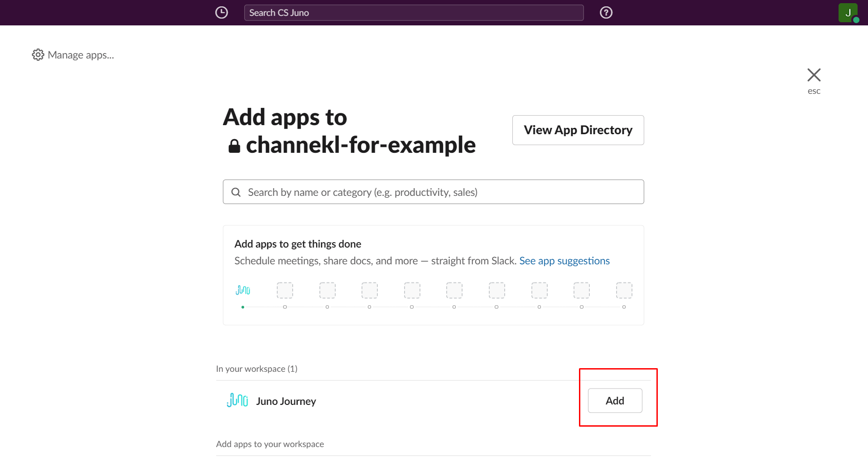Select the Juno Journey app name

point(286,401)
